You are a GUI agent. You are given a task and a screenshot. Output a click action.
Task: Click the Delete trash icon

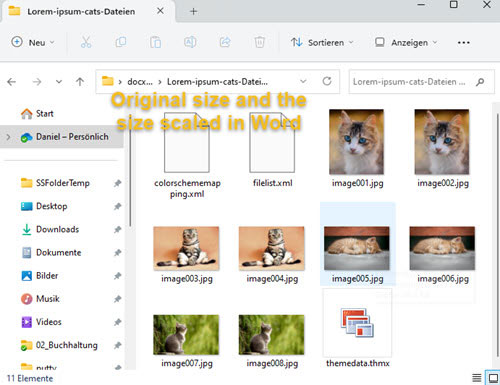point(260,42)
